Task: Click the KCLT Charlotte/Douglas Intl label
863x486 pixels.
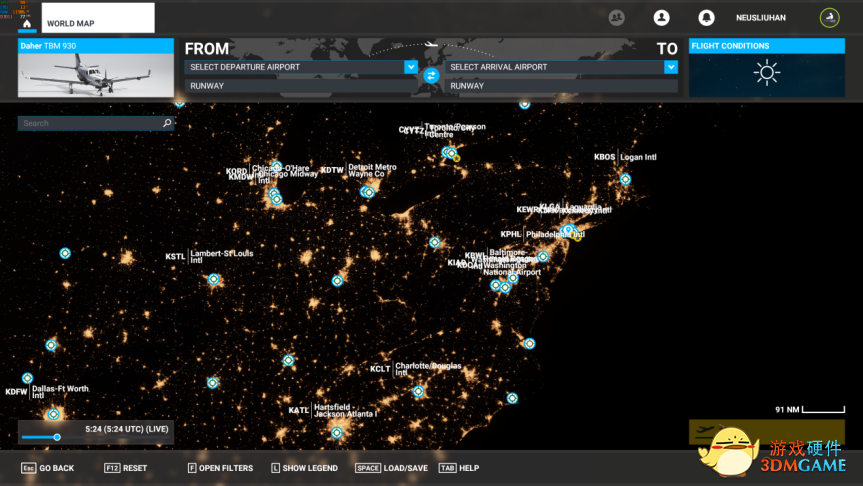Action: [x=416, y=369]
